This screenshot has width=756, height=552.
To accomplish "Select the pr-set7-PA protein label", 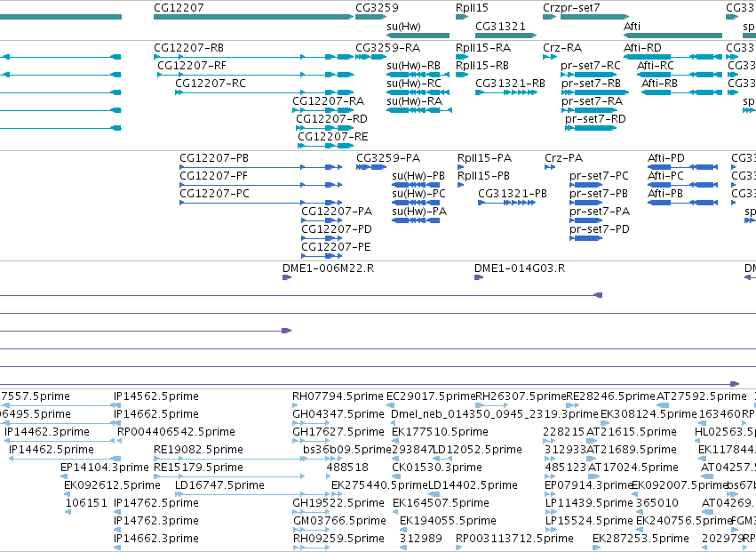I will point(600,212).
